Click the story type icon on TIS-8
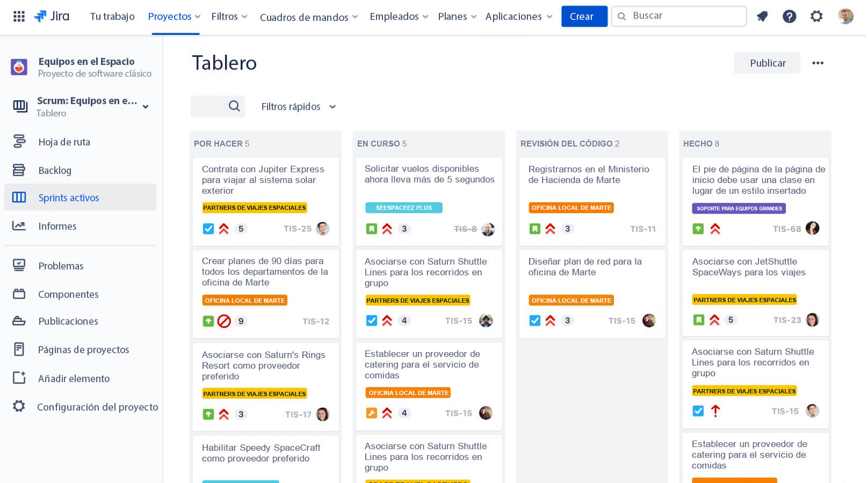The height and width of the screenshot is (483, 868). coord(372,229)
